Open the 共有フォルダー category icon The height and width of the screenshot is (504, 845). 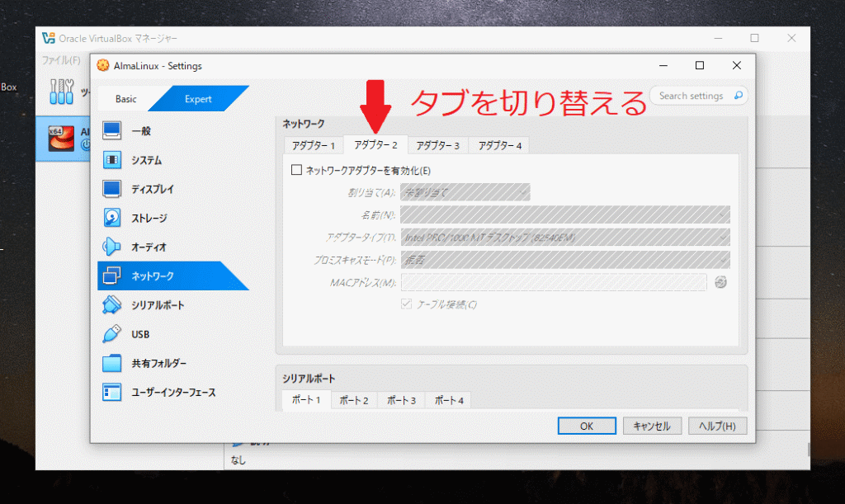point(111,363)
